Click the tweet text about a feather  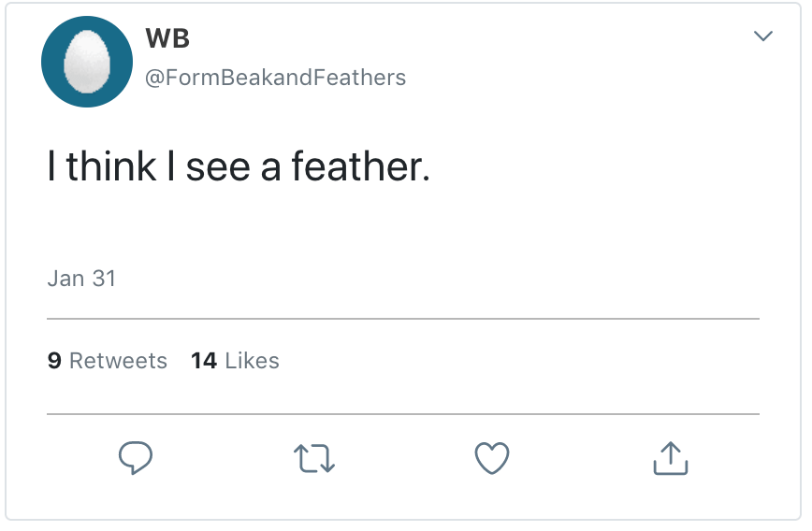tap(239, 166)
